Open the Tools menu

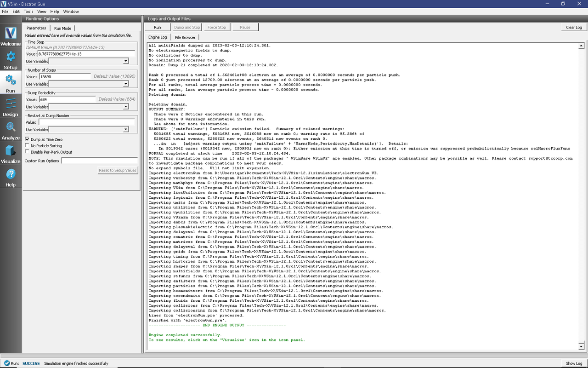click(x=28, y=11)
